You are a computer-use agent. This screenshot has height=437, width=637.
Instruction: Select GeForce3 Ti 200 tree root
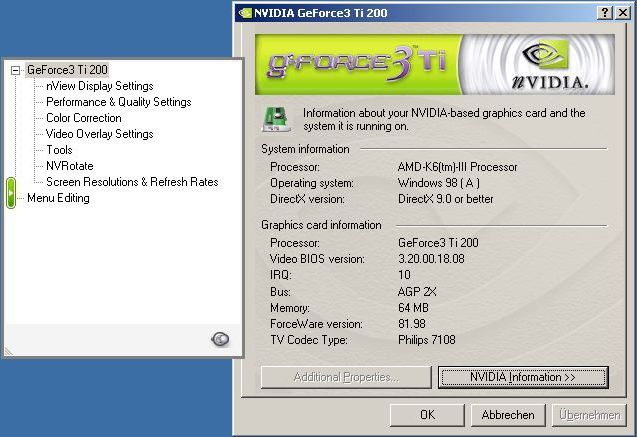[x=67, y=70]
